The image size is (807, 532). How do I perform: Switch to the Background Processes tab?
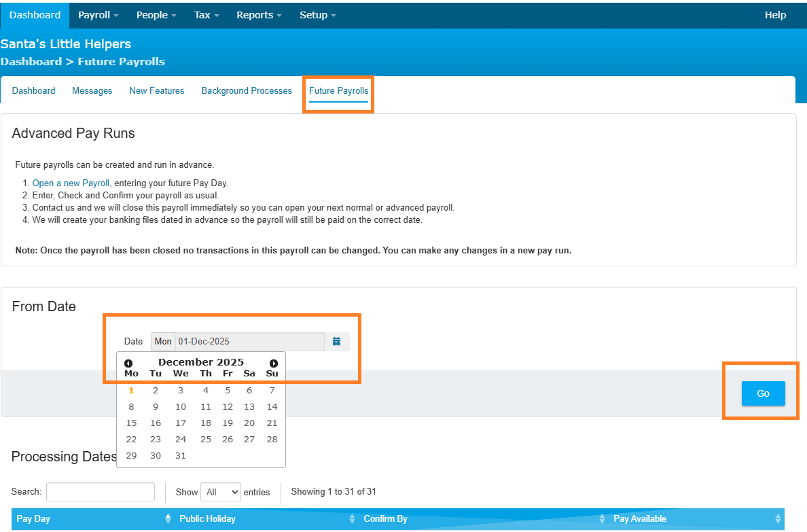coord(247,90)
